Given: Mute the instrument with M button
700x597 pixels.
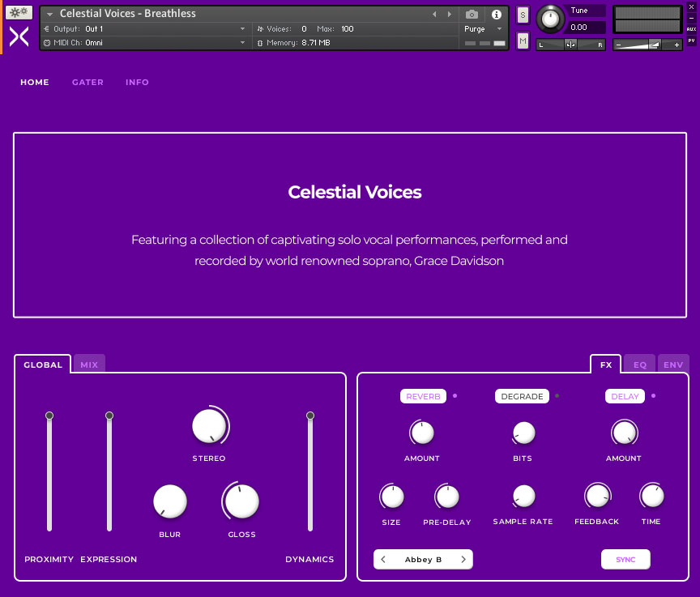Looking at the screenshot, I should point(523,41).
